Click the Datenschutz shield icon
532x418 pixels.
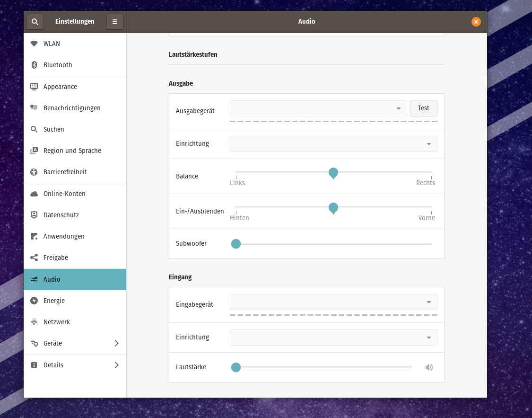point(34,215)
